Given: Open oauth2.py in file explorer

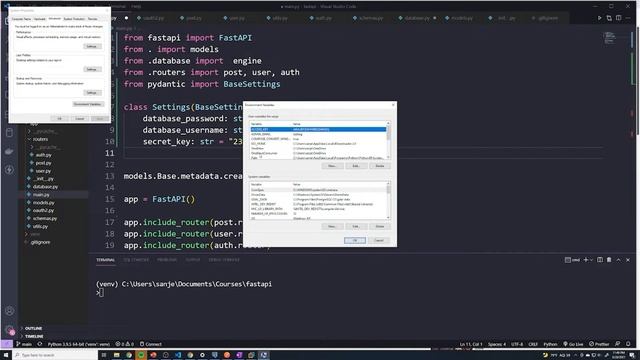Looking at the screenshot, I should pyautogui.click(x=43, y=211).
